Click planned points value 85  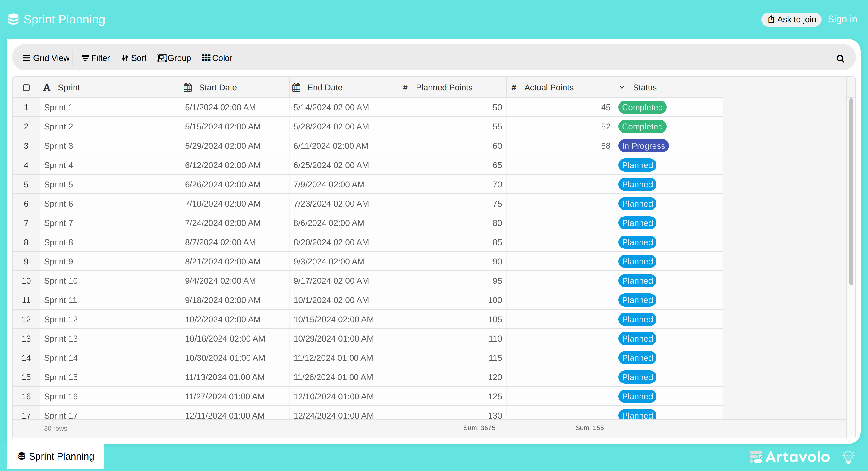point(452,242)
